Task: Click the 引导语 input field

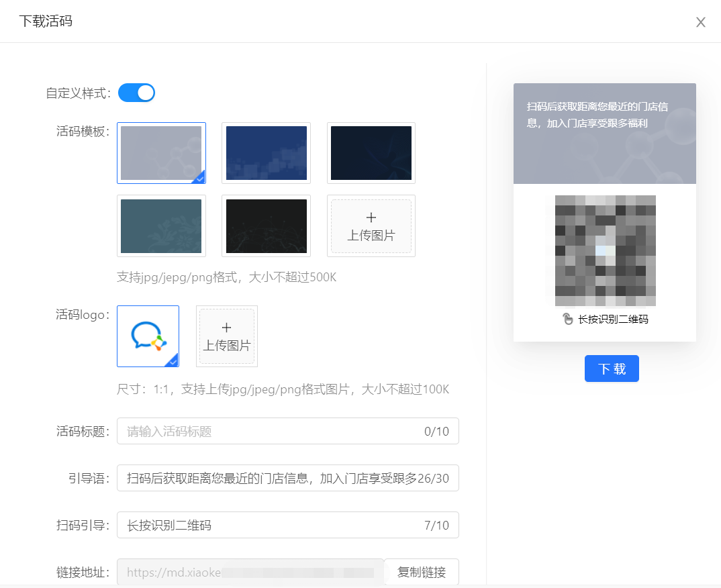Action: [288, 478]
